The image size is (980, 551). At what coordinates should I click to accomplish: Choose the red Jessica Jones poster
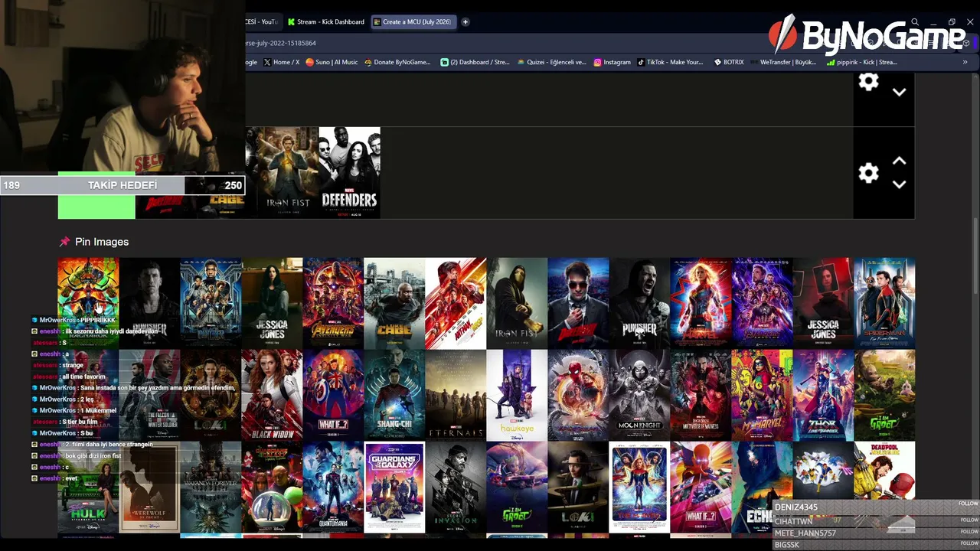coord(823,303)
